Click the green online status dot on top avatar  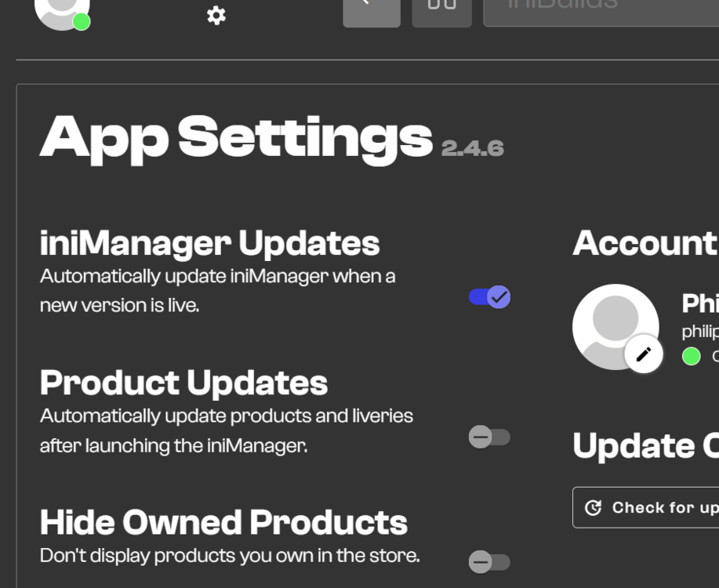click(82, 22)
